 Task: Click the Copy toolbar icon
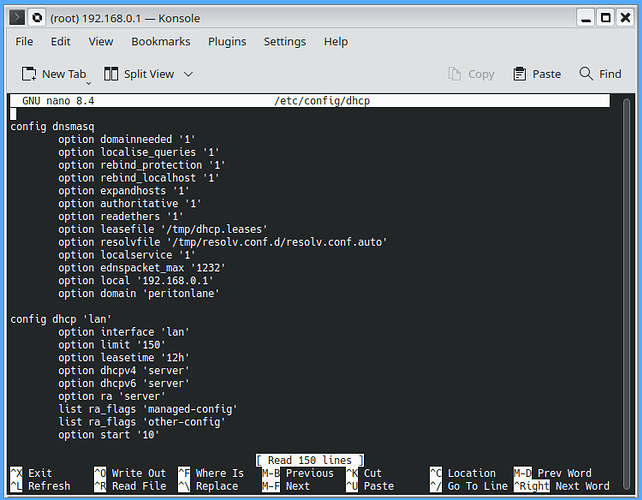point(456,74)
